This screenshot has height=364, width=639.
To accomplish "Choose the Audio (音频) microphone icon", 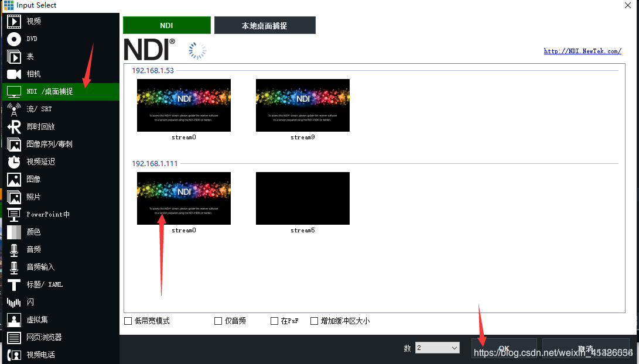I will click(14, 249).
